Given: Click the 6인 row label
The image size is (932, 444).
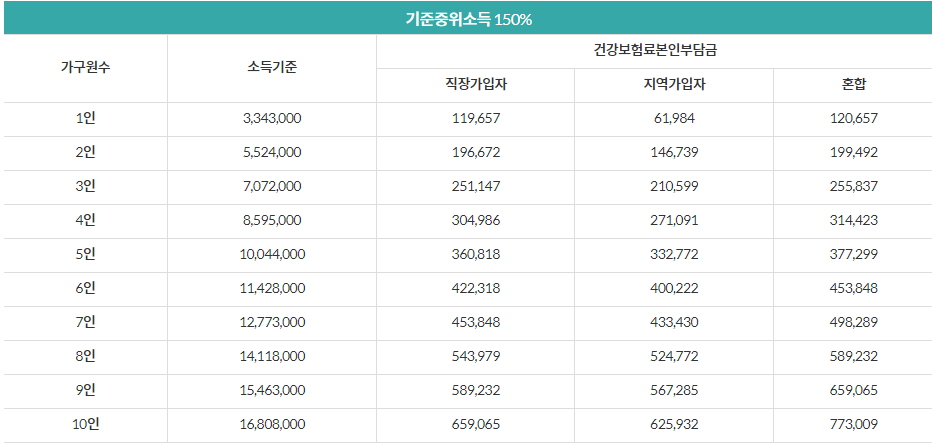Looking at the screenshot, I should click(x=86, y=288).
